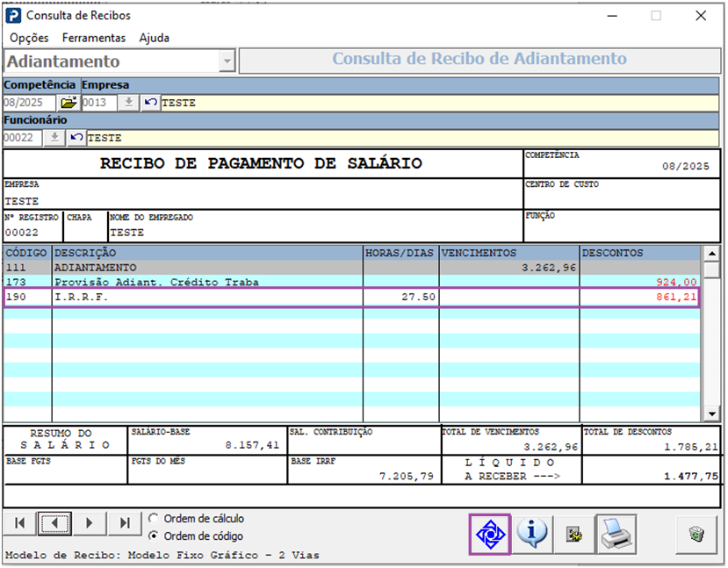Image resolution: width=728 pixels, height=568 pixels.
Task: Click the small settings icon beside printer
Action: click(574, 533)
